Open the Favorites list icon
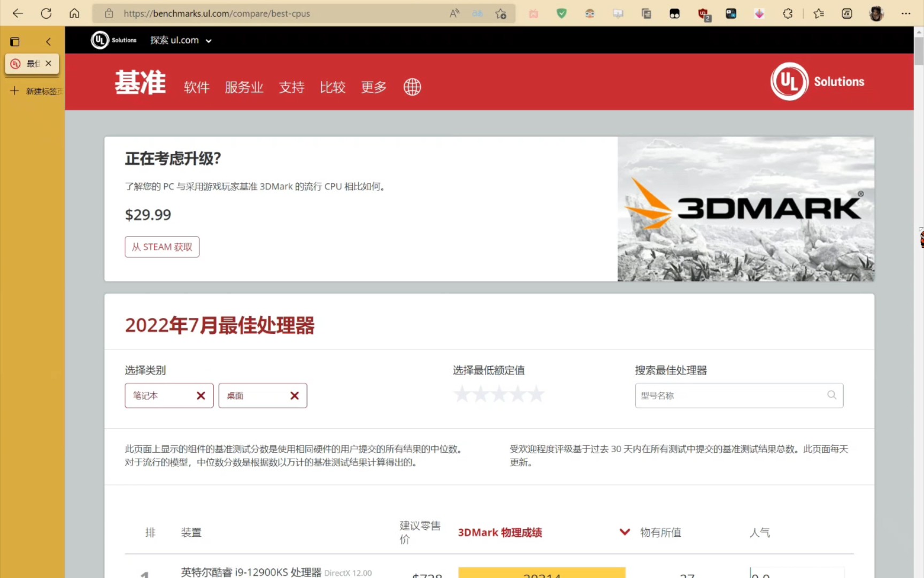The width and height of the screenshot is (924, 578). click(x=819, y=13)
